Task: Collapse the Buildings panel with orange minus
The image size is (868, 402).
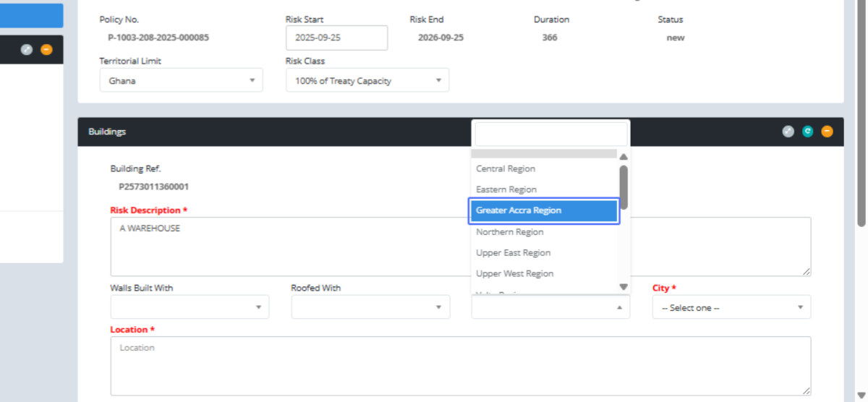Action: [x=827, y=132]
